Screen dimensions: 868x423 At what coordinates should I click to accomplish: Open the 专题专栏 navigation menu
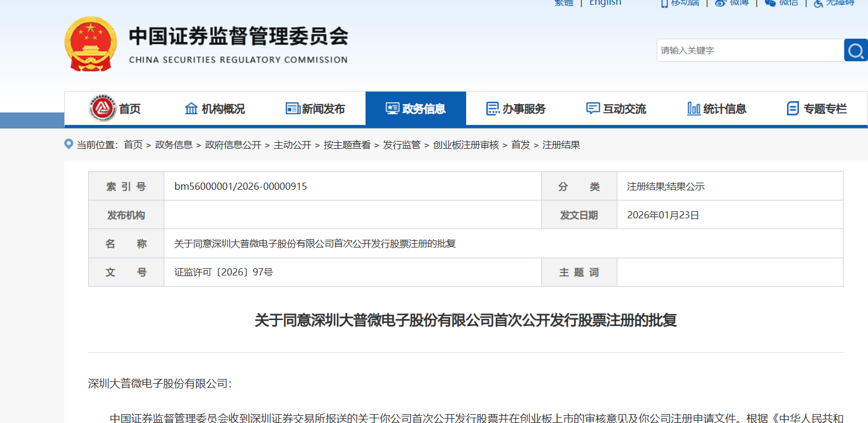click(817, 108)
